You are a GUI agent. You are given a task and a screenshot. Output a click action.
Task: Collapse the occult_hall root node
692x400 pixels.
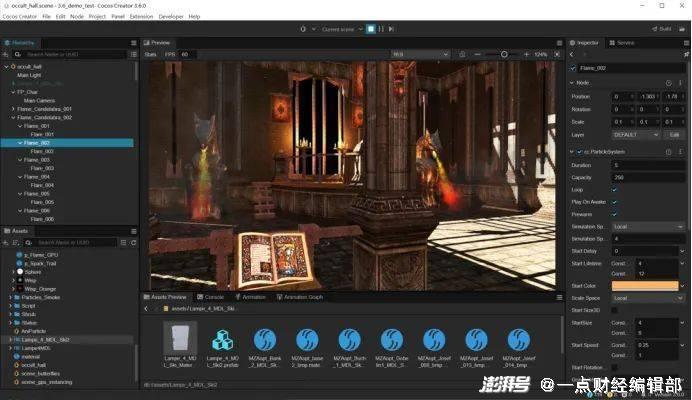point(6,67)
